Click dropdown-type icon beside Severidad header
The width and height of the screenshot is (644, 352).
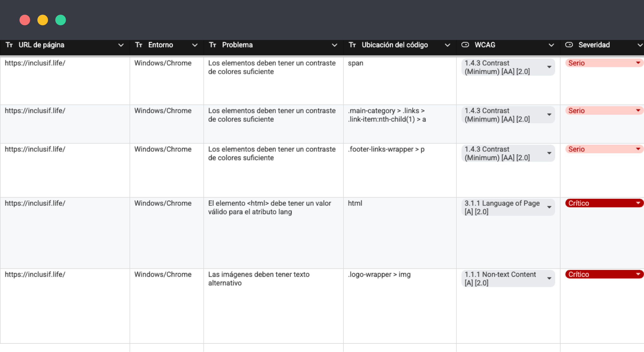tap(569, 45)
